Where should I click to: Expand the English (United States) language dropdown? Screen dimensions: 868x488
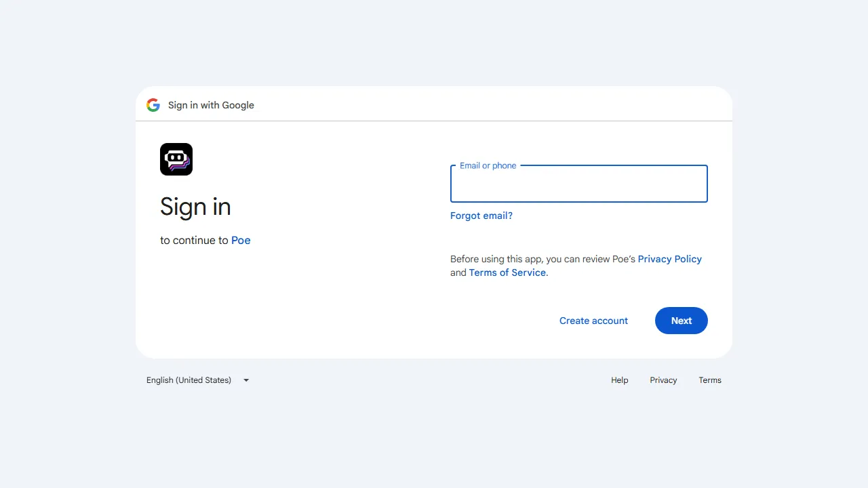click(x=197, y=380)
